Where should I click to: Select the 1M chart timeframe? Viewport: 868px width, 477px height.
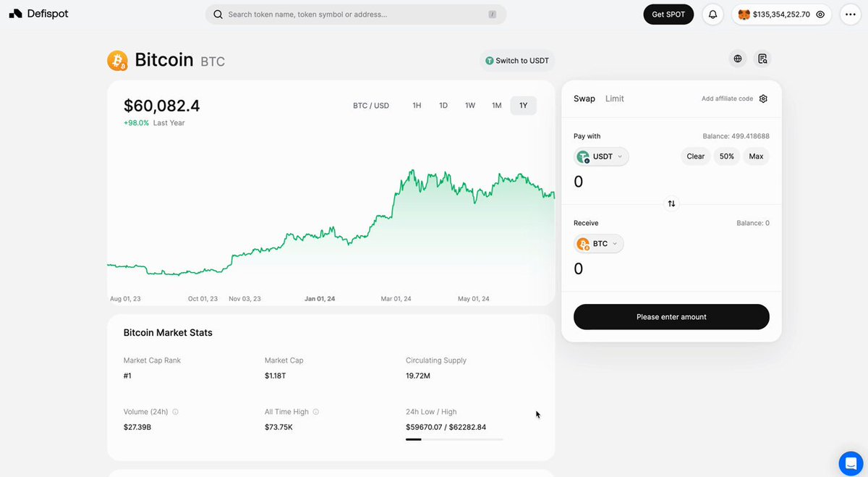point(497,106)
